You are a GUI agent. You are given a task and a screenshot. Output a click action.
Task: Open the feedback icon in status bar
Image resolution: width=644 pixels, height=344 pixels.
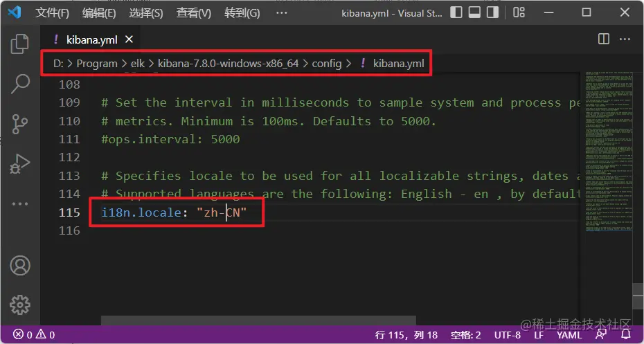[x=601, y=335]
